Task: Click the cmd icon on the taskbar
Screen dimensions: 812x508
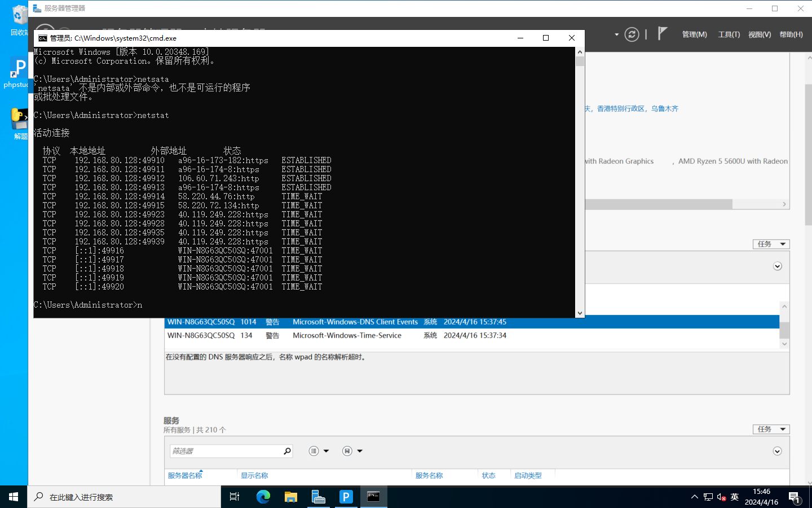Action: click(373, 497)
